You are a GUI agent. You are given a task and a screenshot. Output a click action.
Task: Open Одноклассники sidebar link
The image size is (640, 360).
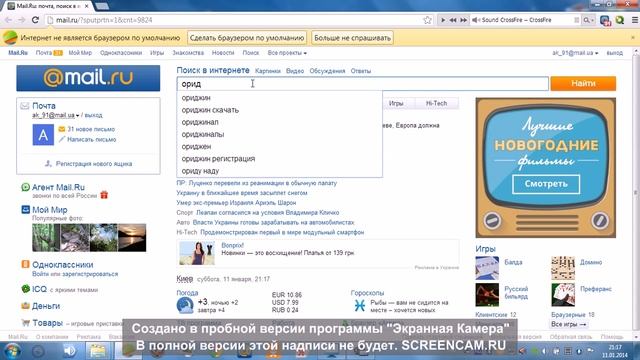(62, 264)
